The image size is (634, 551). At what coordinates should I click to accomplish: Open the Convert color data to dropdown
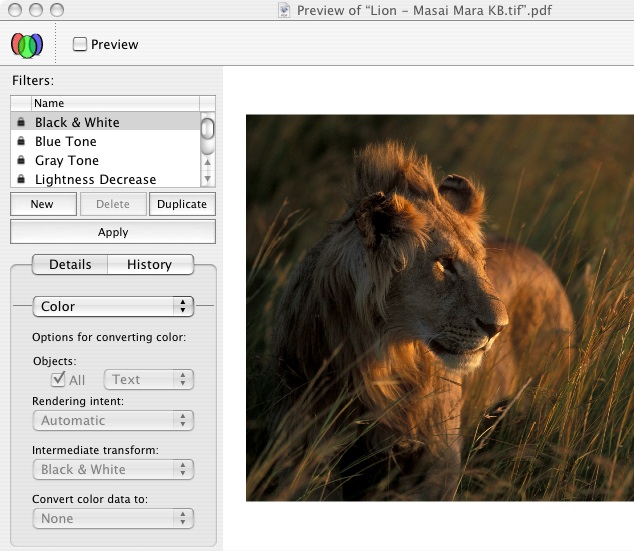[113, 518]
